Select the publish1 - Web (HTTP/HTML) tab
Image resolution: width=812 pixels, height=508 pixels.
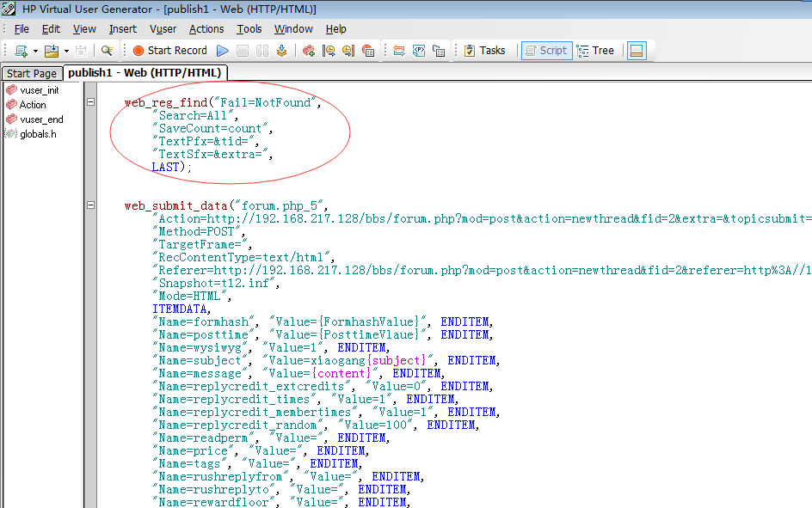click(x=145, y=73)
